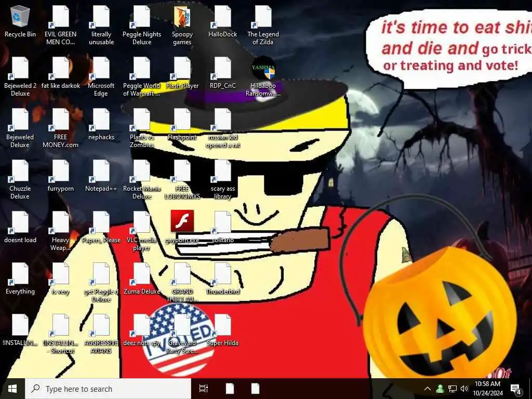Open FREE MONEY.com shortcut

tap(60, 128)
